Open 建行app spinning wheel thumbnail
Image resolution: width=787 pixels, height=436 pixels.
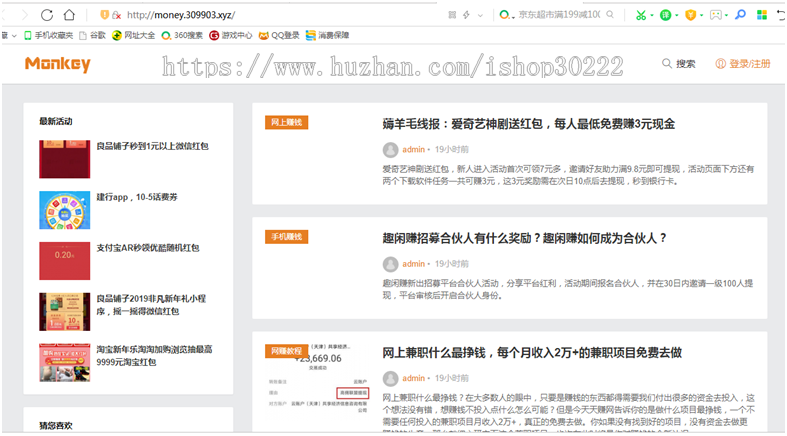tap(65, 210)
